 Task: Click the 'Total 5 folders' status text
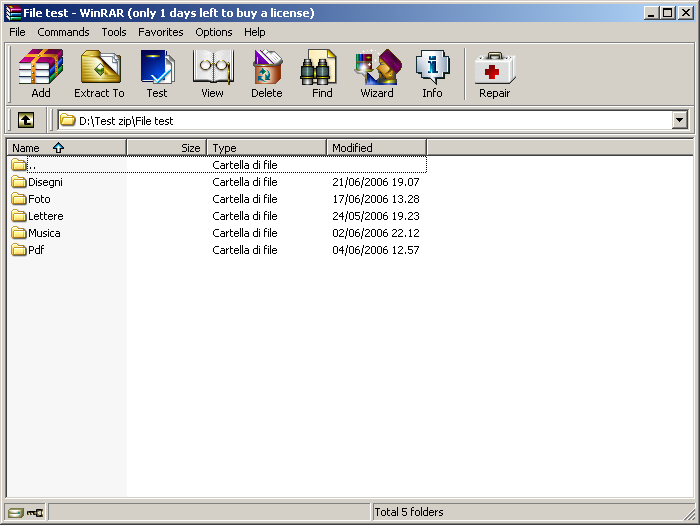(409, 512)
